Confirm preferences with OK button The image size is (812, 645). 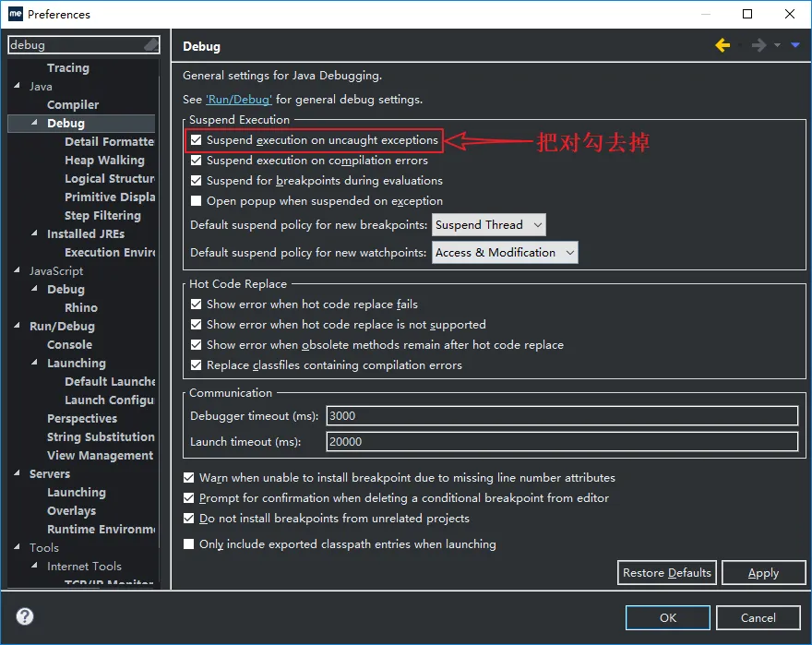pos(667,617)
